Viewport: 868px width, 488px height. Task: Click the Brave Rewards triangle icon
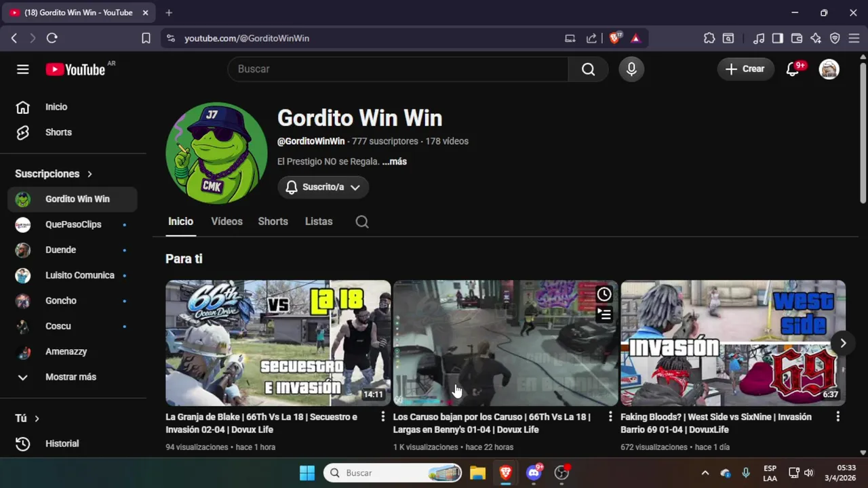click(635, 39)
